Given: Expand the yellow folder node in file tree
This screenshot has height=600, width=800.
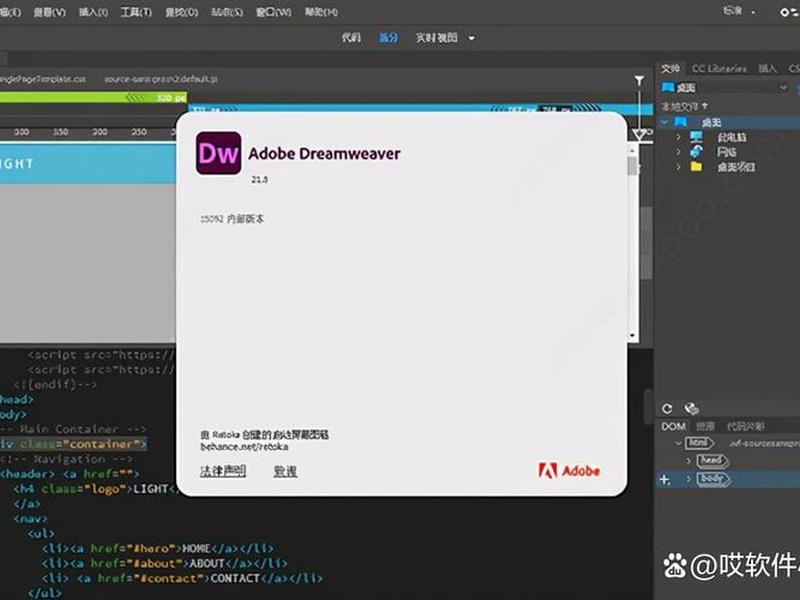Looking at the screenshot, I should pos(678,166).
